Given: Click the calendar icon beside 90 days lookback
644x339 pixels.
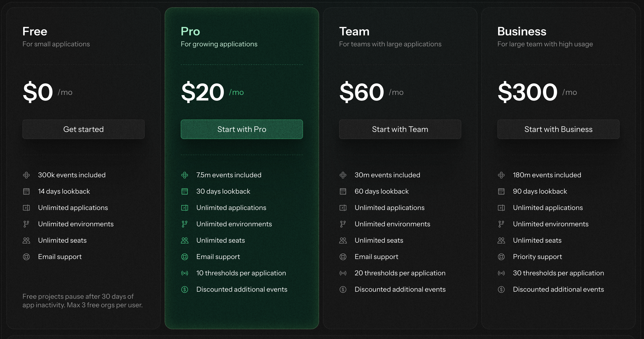Looking at the screenshot, I should pos(501,191).
